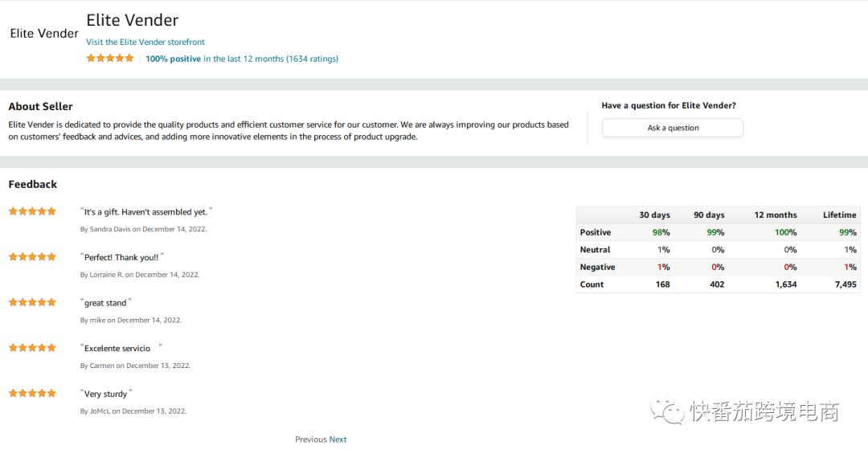Click the stars for Lorraine R. feedback
868x450 pixels.
coord(32,257)
